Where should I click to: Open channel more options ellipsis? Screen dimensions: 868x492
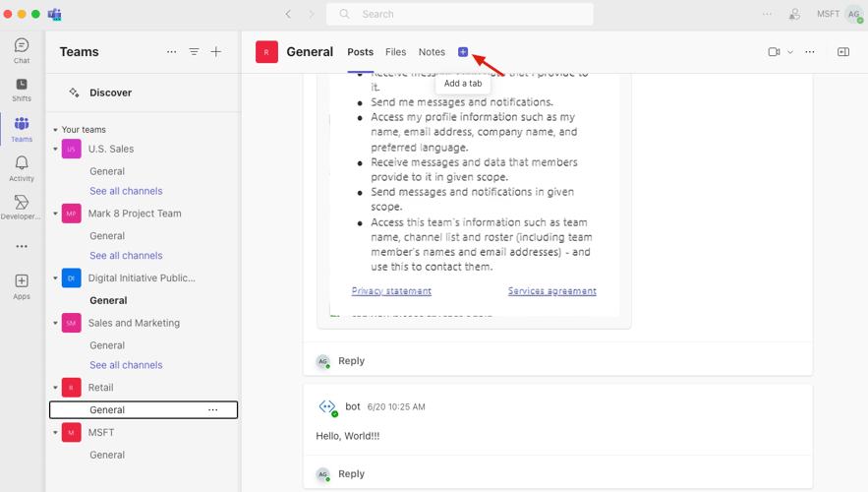pyautogui.click(x=810, y=52)
